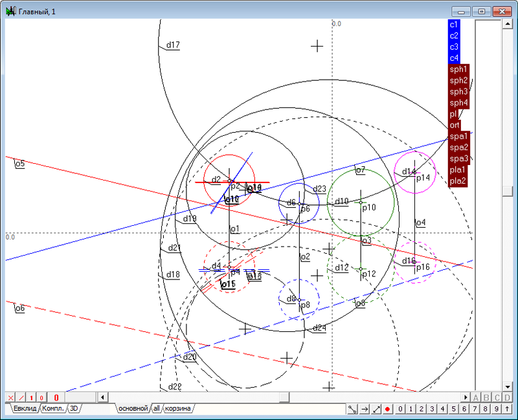Click the small red 1 button
Screen dimensions: 518x420
31,397
